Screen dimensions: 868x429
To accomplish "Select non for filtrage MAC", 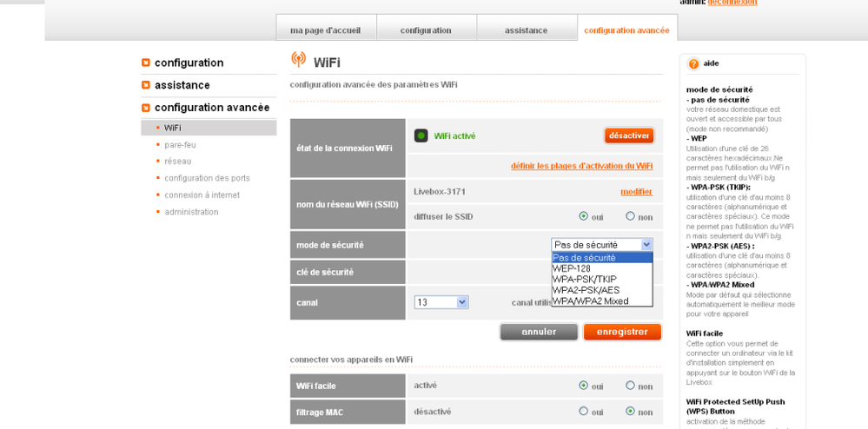I will click(630, 411).
